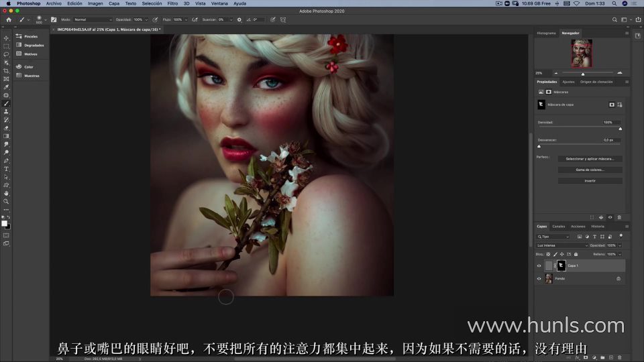Open brush preset picker dropdown
The height and width of the screenshot is (362, 644).
[45, 19]
